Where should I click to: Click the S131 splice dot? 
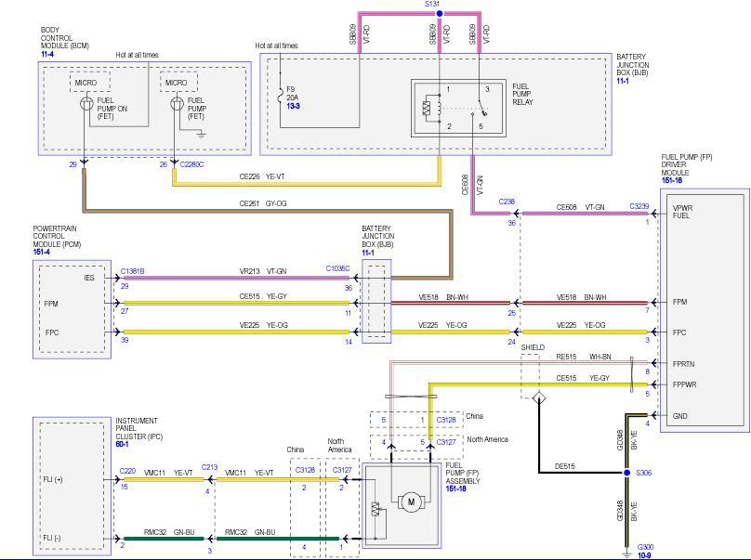[x=440, y=13]
